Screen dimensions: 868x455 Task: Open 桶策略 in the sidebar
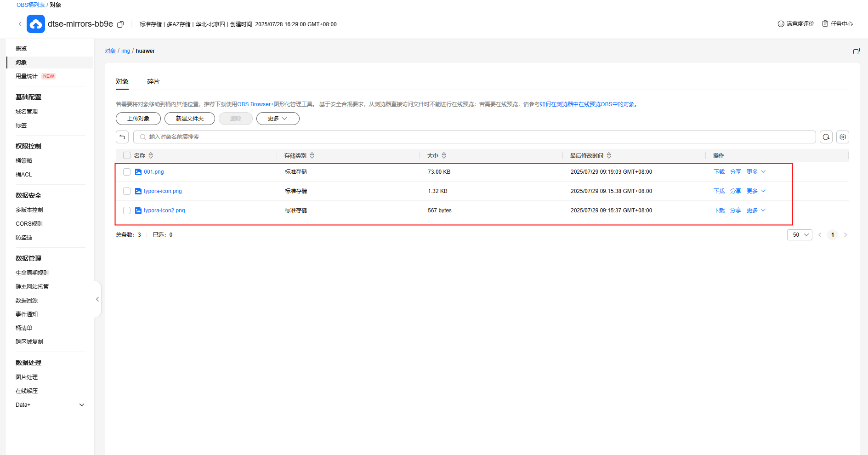[x=24, y=161]
